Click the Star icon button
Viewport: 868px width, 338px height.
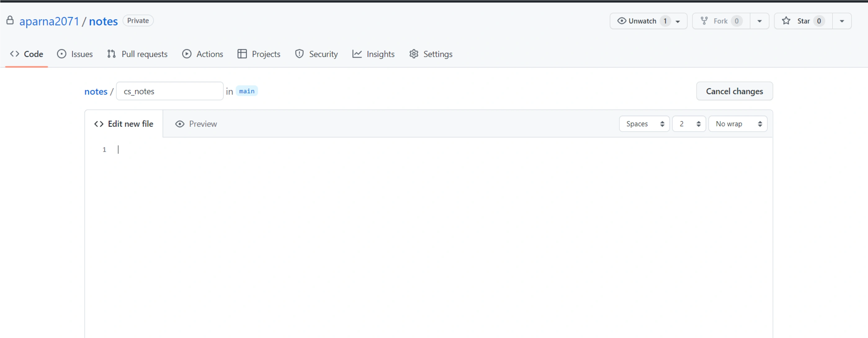(786, 21)
